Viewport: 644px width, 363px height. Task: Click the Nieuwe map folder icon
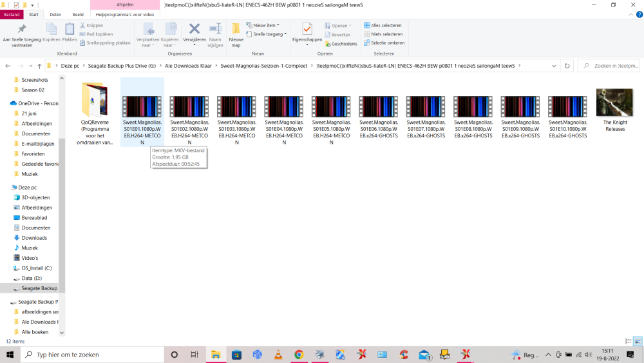236,30
